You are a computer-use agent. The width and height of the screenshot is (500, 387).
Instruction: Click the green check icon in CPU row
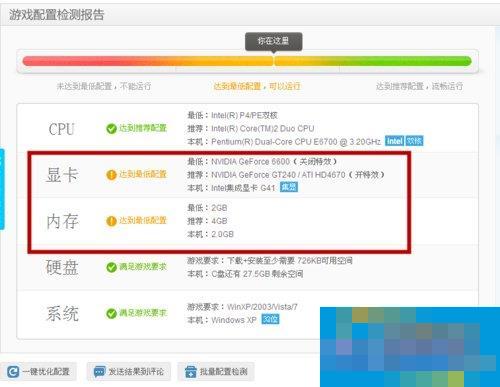point(111,128)
